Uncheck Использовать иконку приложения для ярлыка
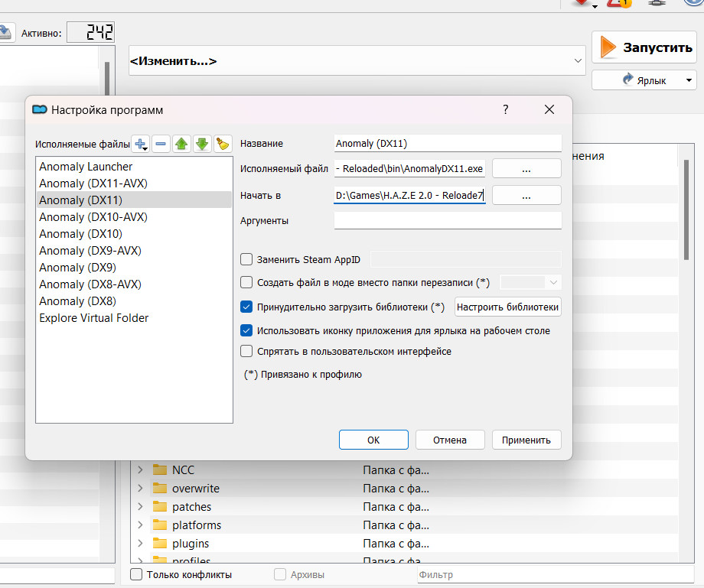The image size is (704, 588). (246, 330)
